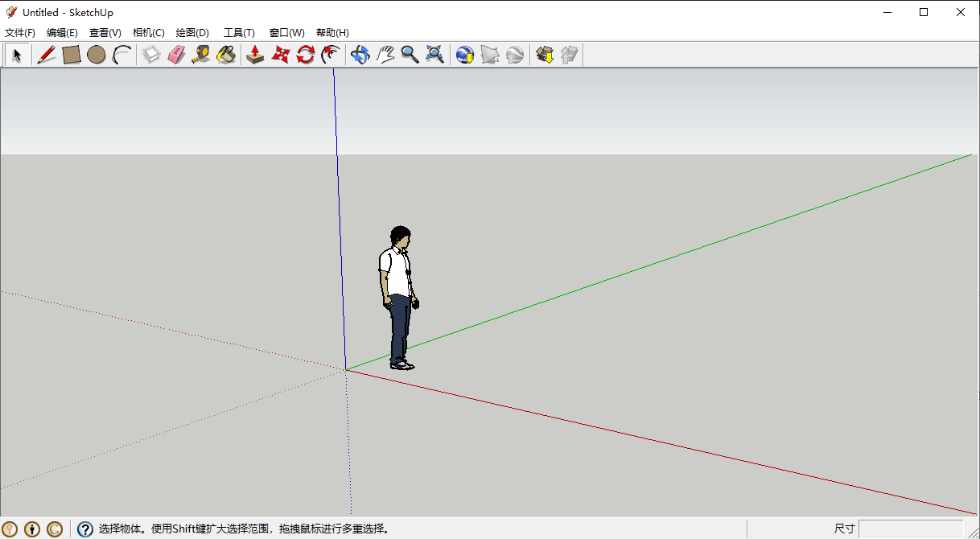Viewport: 980px width, 539px height.
Task: Choose the Line pencil tool
Action: [x=47, y=55]
